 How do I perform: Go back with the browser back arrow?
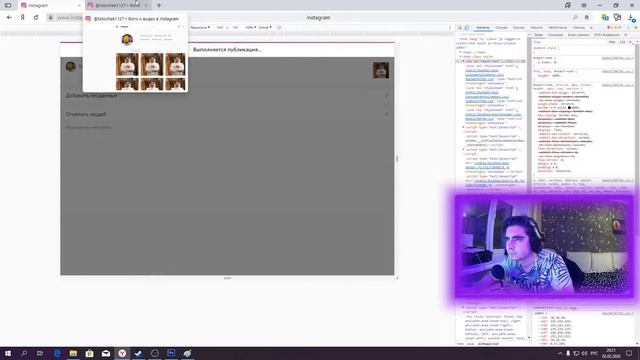(9, 18)
